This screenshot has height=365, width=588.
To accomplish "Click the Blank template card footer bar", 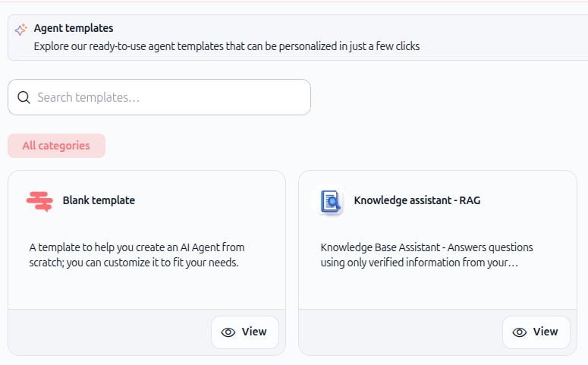I will tap(146, 332).
